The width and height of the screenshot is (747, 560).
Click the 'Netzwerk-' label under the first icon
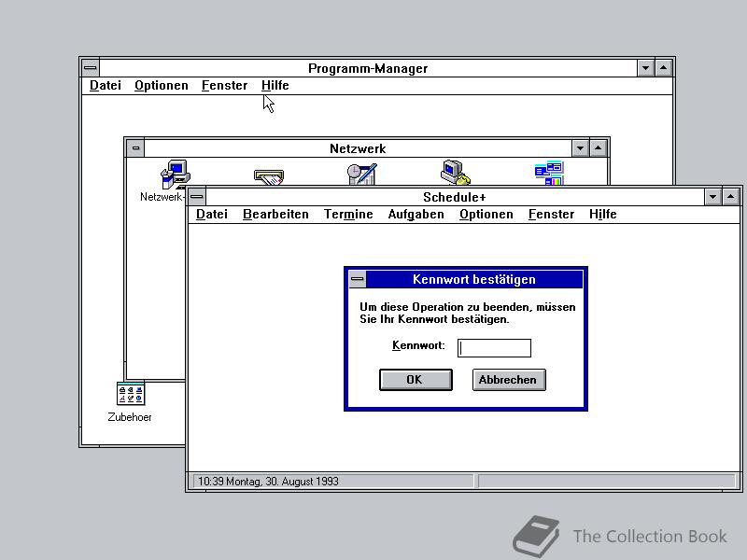click(x=162, y=197)
